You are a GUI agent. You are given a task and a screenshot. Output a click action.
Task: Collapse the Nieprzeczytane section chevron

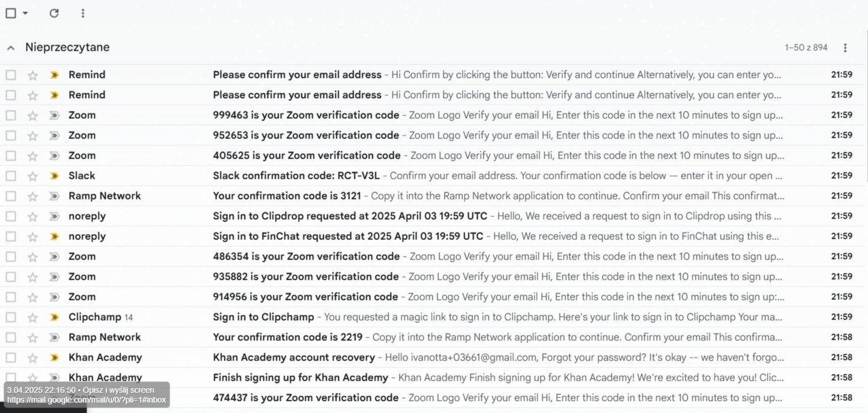11,48
